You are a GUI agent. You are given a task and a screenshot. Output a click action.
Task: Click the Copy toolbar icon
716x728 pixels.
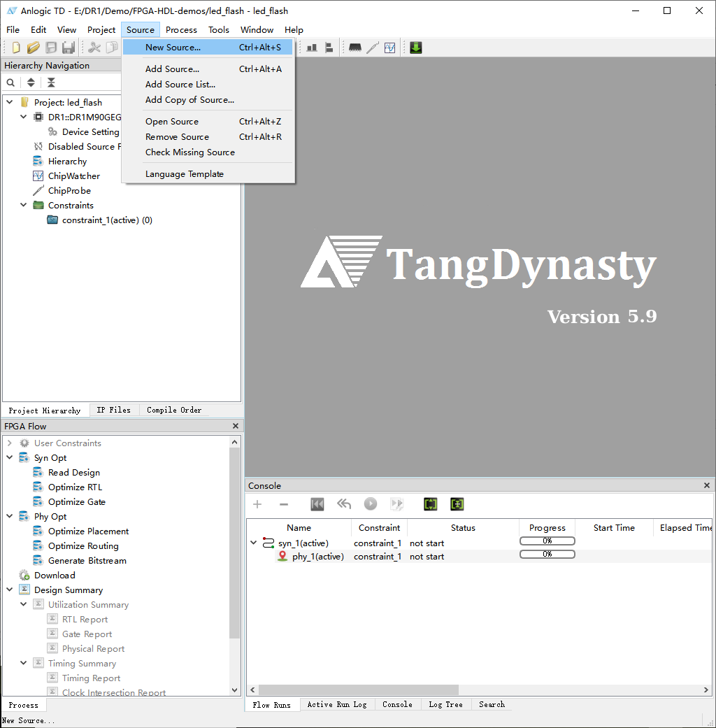tap(112, 48)
